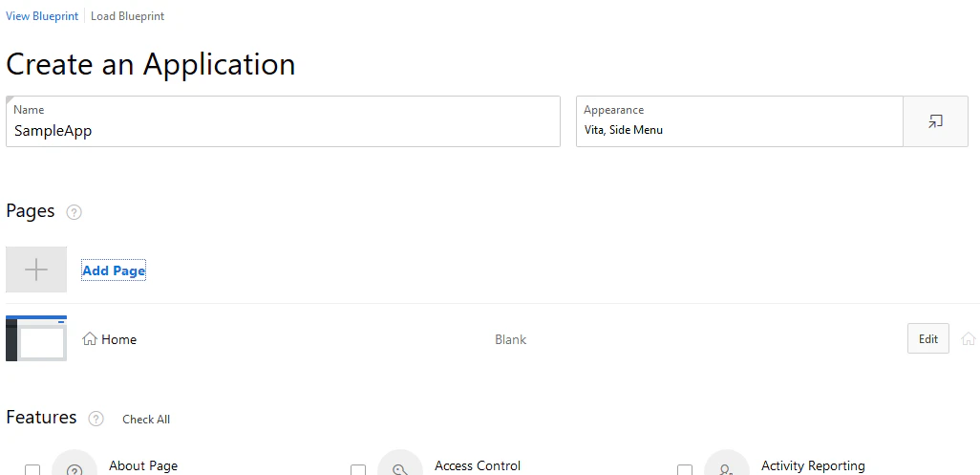This screenshot has width=980, height=475.
Task: Click the home page indicator icon next to Edit
Action: click(969, 338)
